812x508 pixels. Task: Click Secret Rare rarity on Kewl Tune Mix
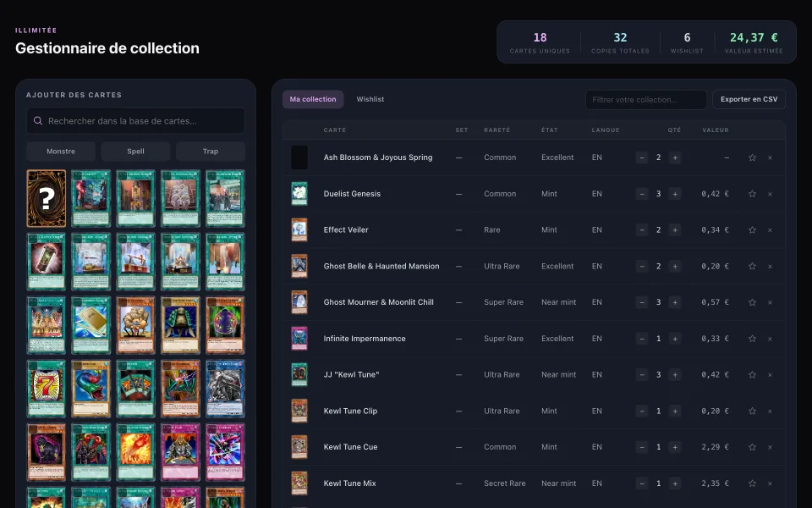(504, 483)
